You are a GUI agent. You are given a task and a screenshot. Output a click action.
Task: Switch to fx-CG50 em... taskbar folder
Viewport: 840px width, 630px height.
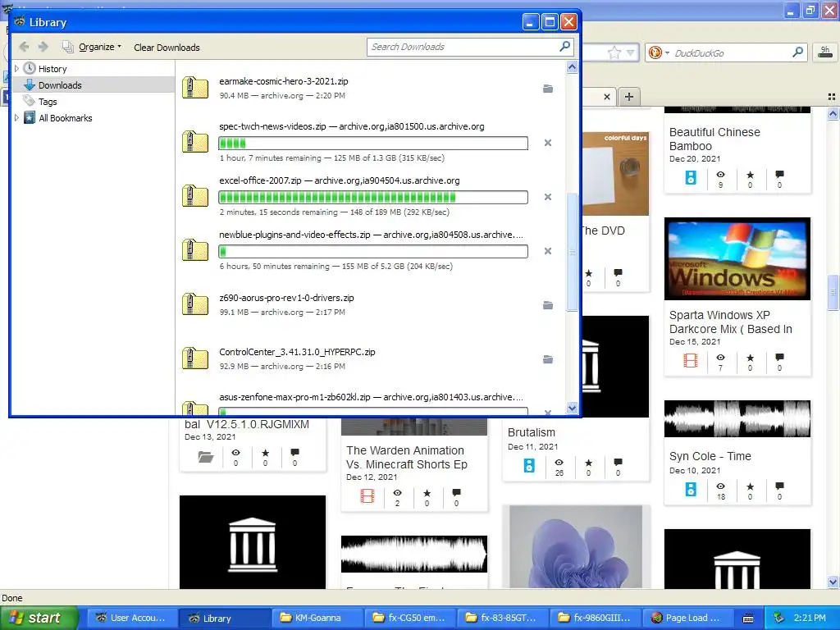(x=410, y=618)
